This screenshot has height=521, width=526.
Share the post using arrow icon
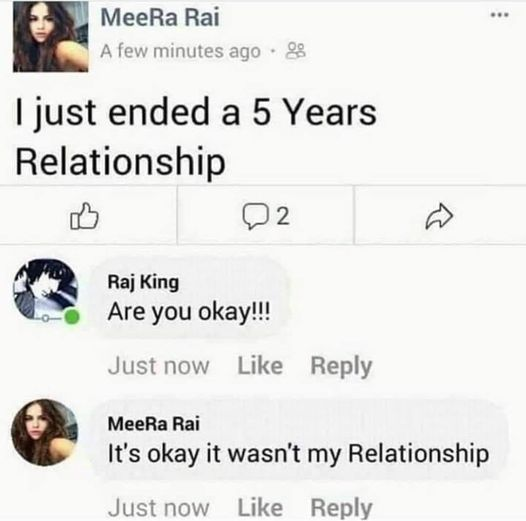[x=439, y=216]
